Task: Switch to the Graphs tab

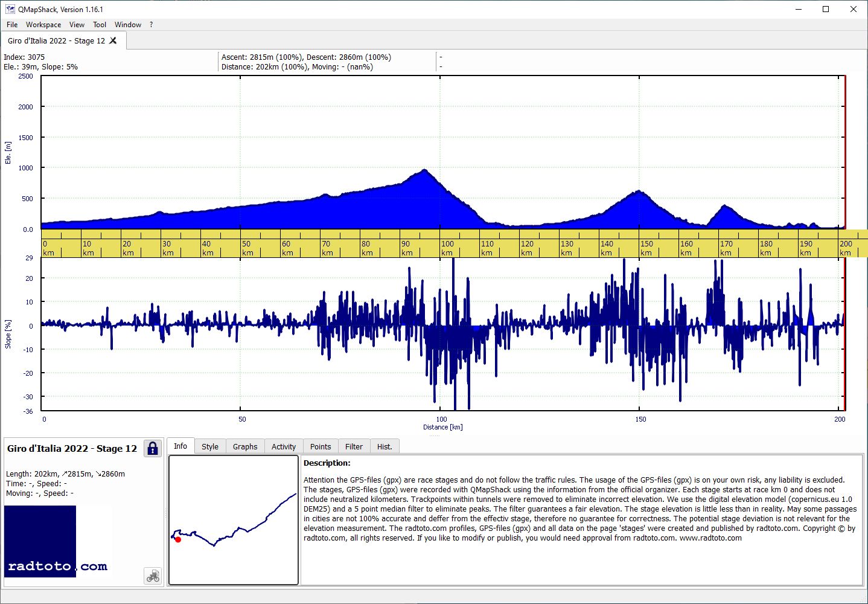Action: (245, 446)
